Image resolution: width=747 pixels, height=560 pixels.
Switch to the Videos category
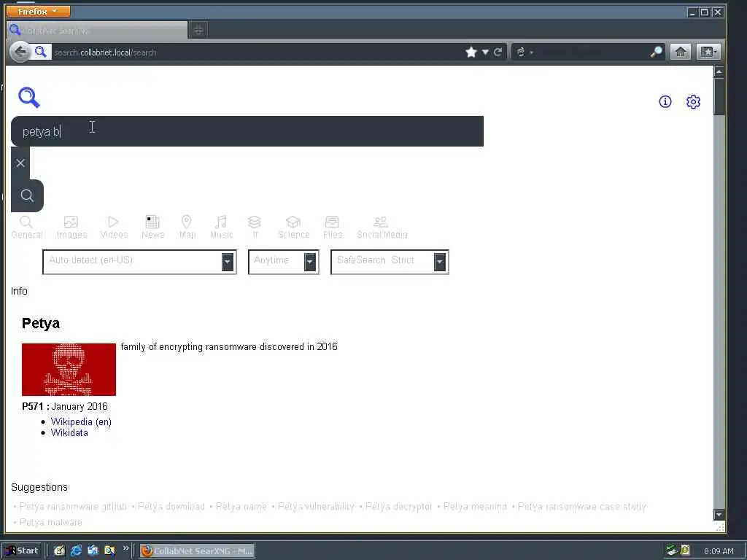pos(114,227)
